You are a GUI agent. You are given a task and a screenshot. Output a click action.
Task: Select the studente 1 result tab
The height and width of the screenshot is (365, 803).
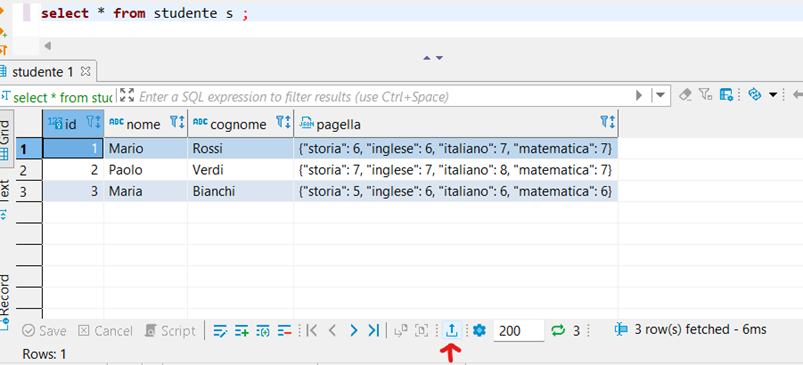44,72
